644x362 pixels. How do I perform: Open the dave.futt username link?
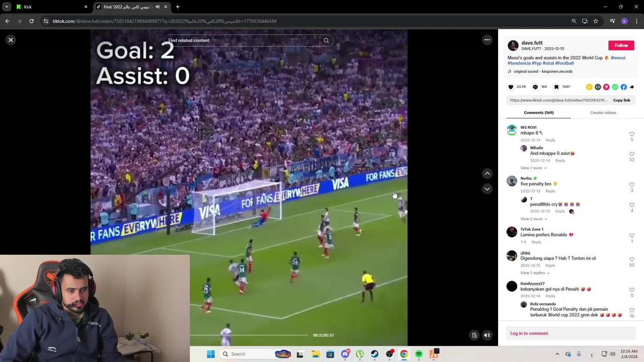(x=532, y=43)
